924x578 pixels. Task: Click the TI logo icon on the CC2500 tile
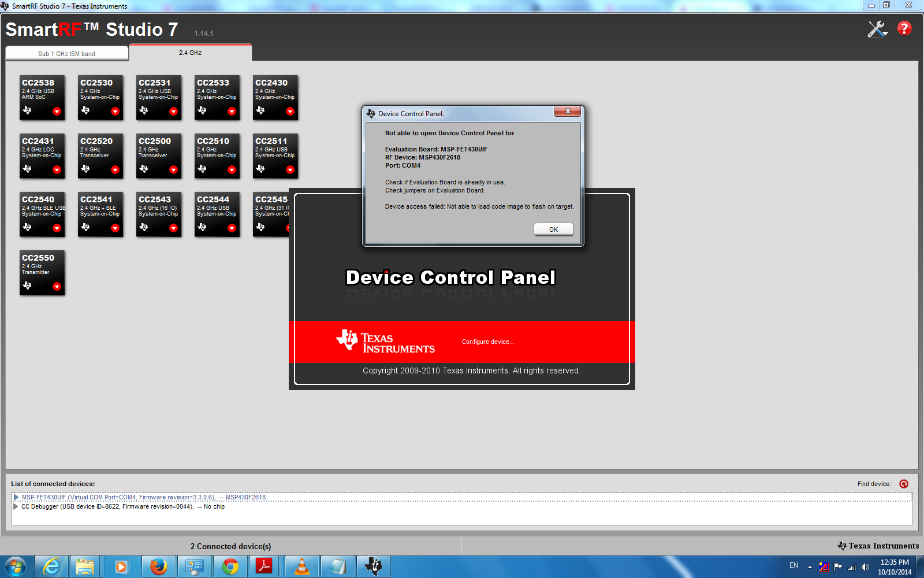pos(144,169)
